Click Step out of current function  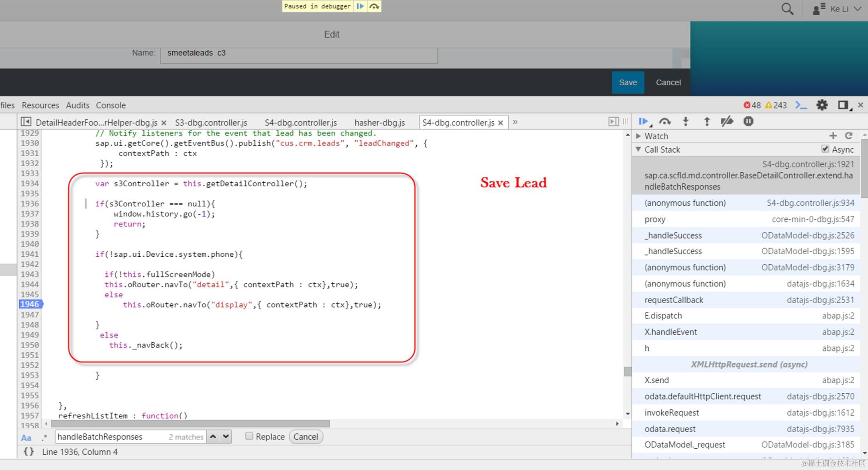point(707,121)
